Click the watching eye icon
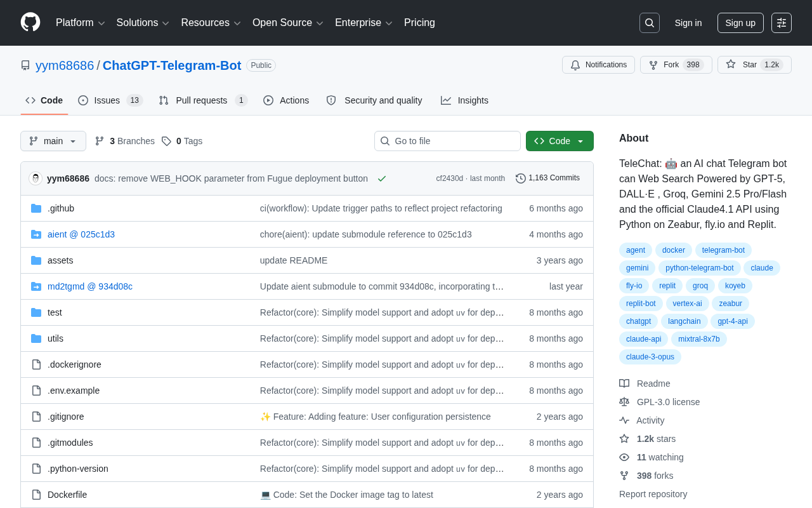The height and width of the screenshot is (508, 812). point(624,457)
